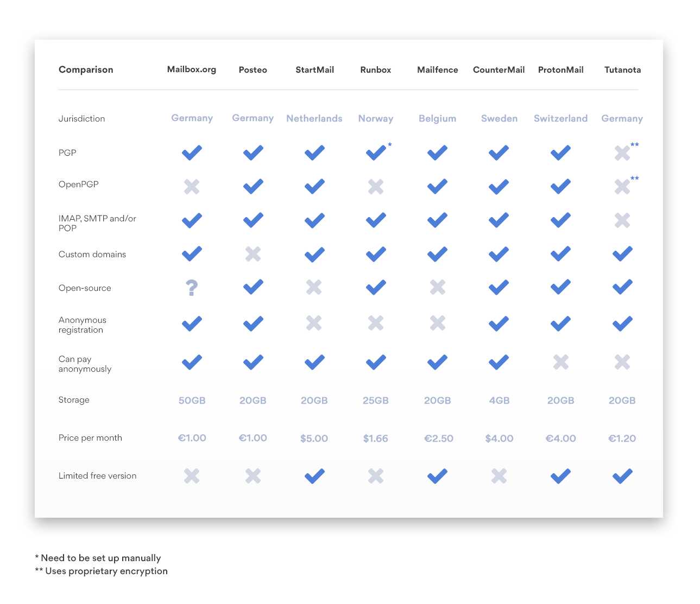
Task: Select the ProtonMail column header
Action: [560, 69]
